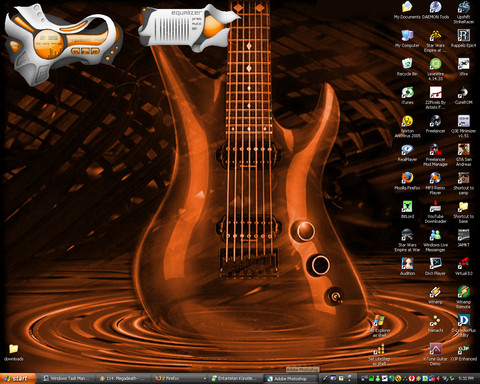Open the iTunes desktop shortcut
The image size is (480, 384).
tap(407, 95)
